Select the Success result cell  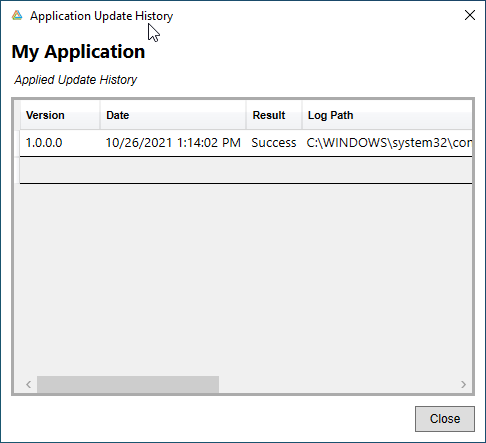point(274,143)
